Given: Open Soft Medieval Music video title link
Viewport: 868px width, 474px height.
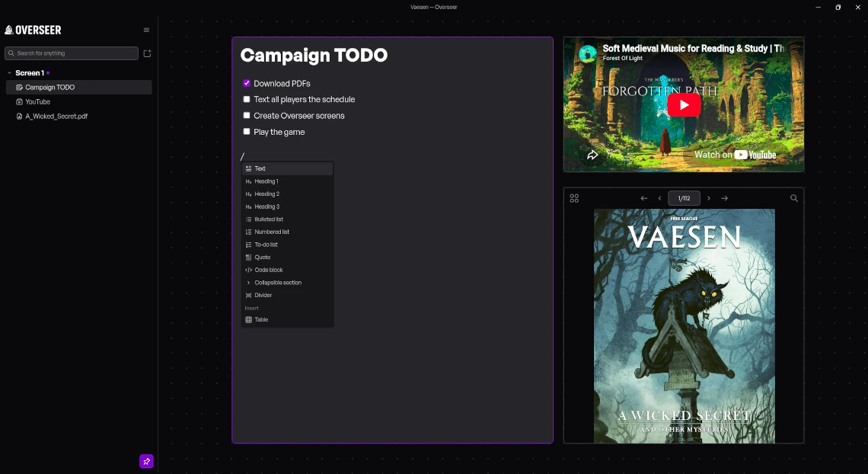Looking at the screenshot, I should 693,48.
